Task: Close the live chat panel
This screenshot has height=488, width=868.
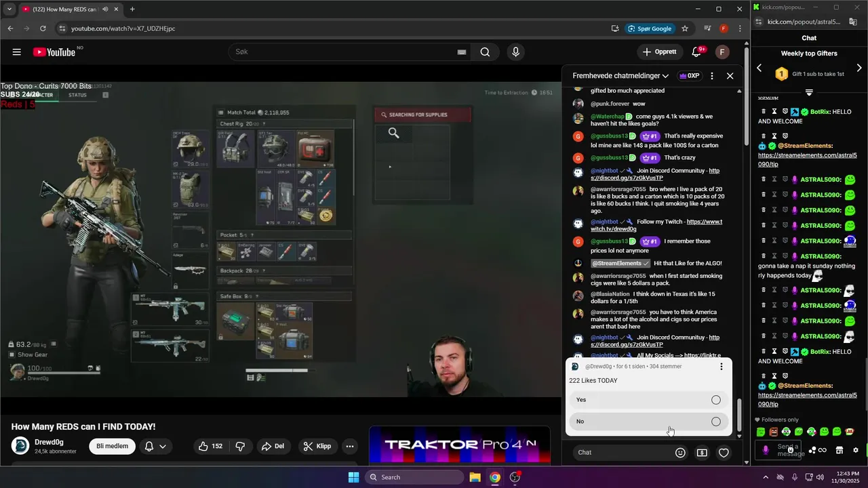Action: 730,76
